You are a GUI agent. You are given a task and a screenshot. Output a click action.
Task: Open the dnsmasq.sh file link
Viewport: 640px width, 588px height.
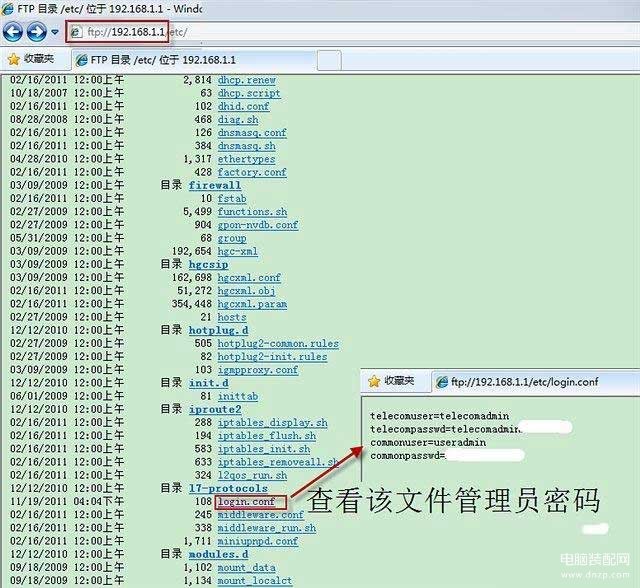tap(247, 146)
